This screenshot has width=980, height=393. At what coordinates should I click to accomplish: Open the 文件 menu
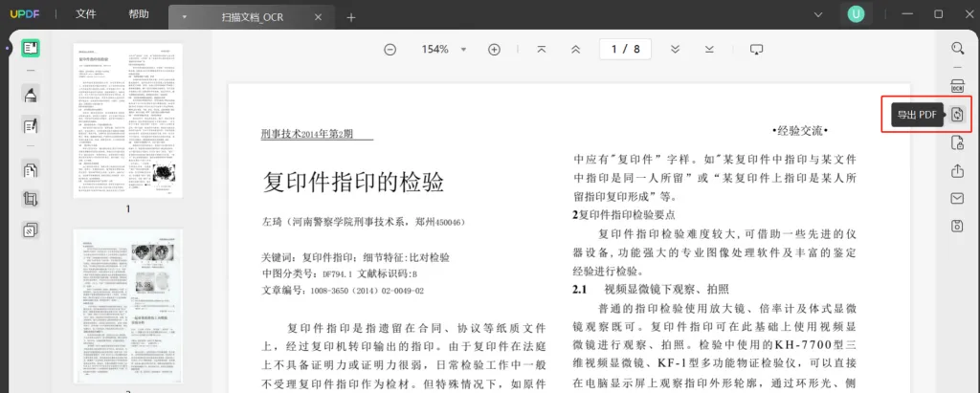tap(85, 13)
